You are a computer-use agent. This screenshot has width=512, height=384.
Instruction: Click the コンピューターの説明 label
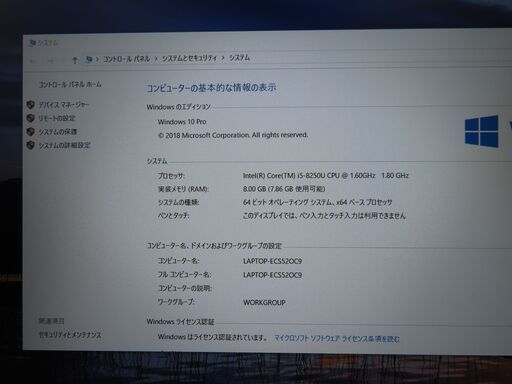185,288
